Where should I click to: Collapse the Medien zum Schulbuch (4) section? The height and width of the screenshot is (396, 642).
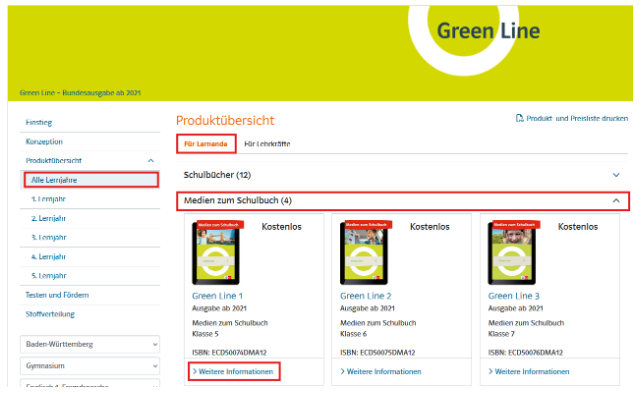(616, 201)
